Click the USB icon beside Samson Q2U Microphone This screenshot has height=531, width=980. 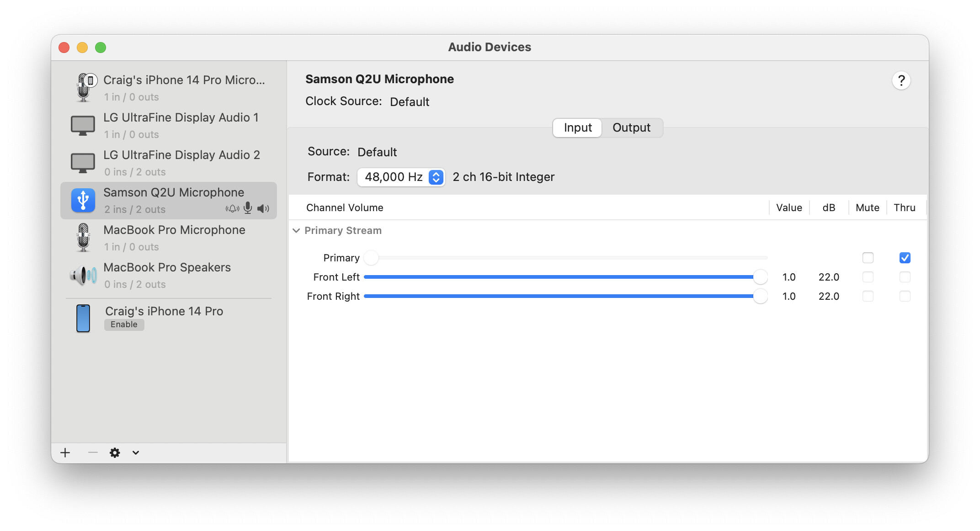point(83,200)
